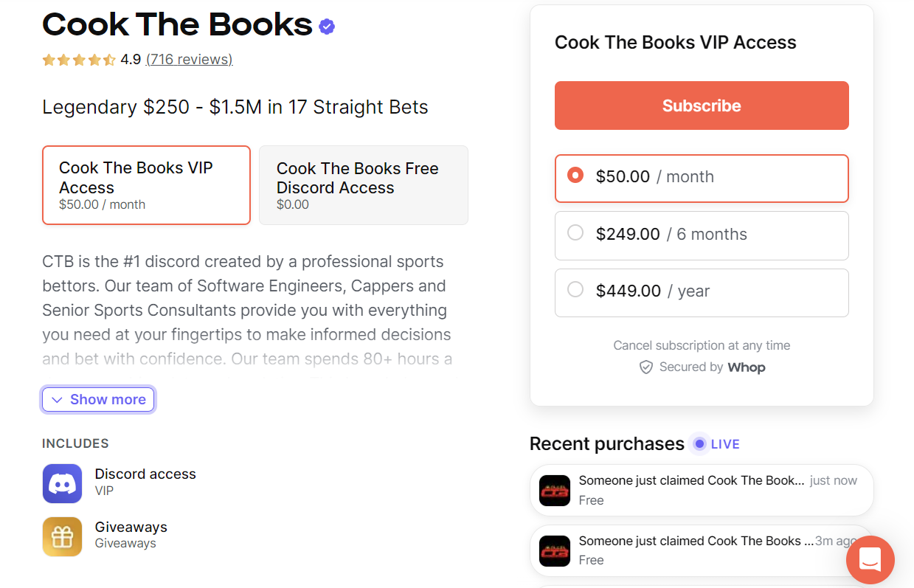Expand description with Show more
Screen dimensions: 914x588
[99, 400]
